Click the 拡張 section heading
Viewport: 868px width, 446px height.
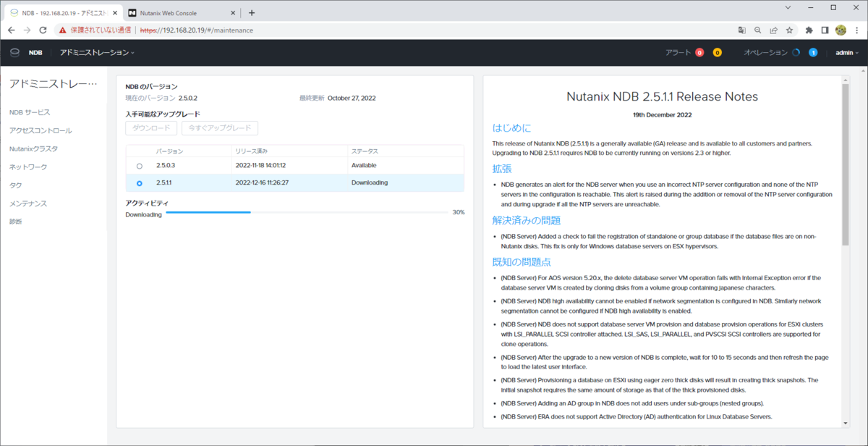pyautogui.click(x=502, y=169)
